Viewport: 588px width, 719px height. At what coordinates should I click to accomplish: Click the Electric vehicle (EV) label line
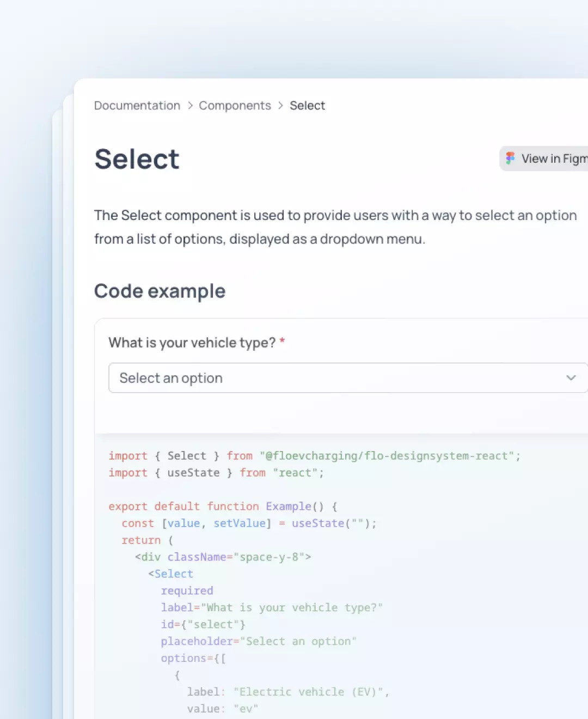(288, 692)
